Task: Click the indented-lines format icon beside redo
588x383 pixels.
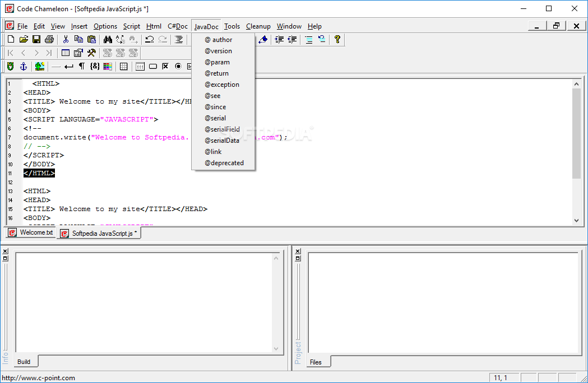Action: pyautogui.click(x=179, y=39)
